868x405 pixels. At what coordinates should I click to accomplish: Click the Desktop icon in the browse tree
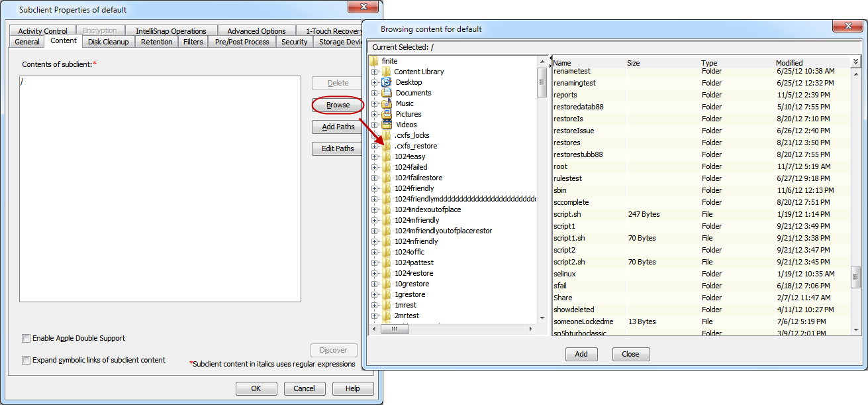[x=387, y=82]
